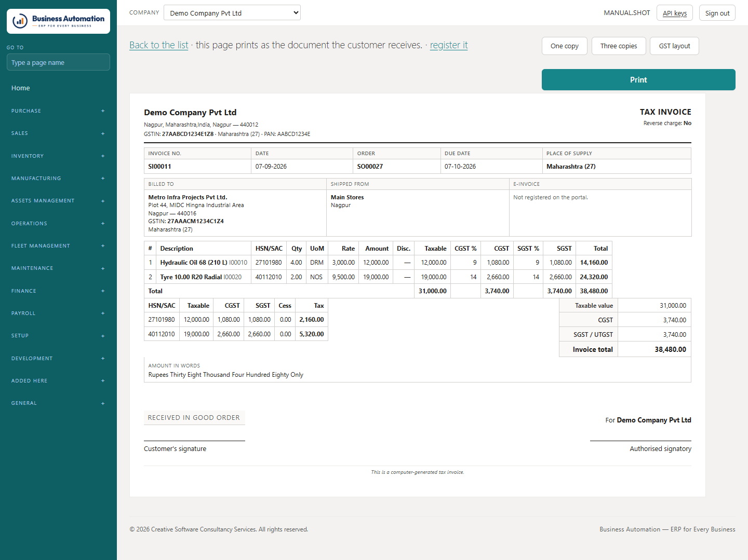The height and width of the screenshot is (560, 748).
Task: Expand the Assets Management plus icon
Action: pos(103,201)
